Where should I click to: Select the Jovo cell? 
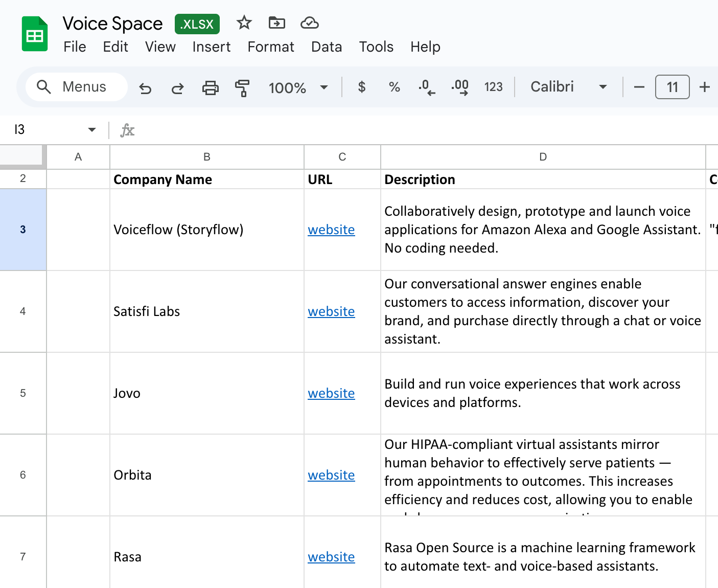[207, 393]
